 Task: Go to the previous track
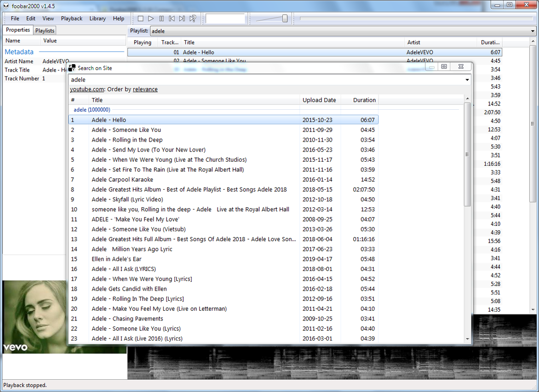tap(171, 19)
